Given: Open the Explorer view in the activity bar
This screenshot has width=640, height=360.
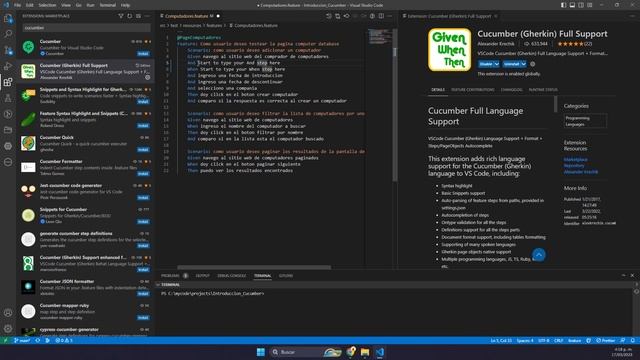Looking at the screenshot, I should point(8,18).
